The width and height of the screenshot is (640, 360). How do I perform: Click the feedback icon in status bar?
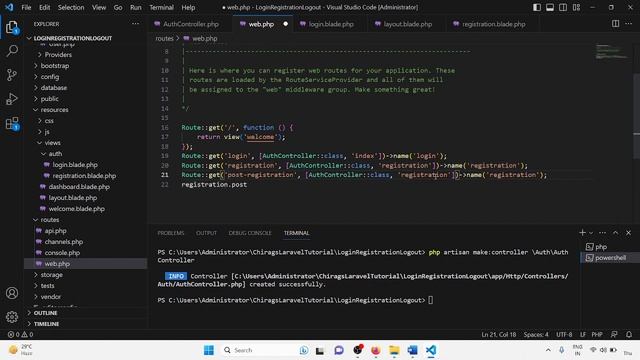614,334
